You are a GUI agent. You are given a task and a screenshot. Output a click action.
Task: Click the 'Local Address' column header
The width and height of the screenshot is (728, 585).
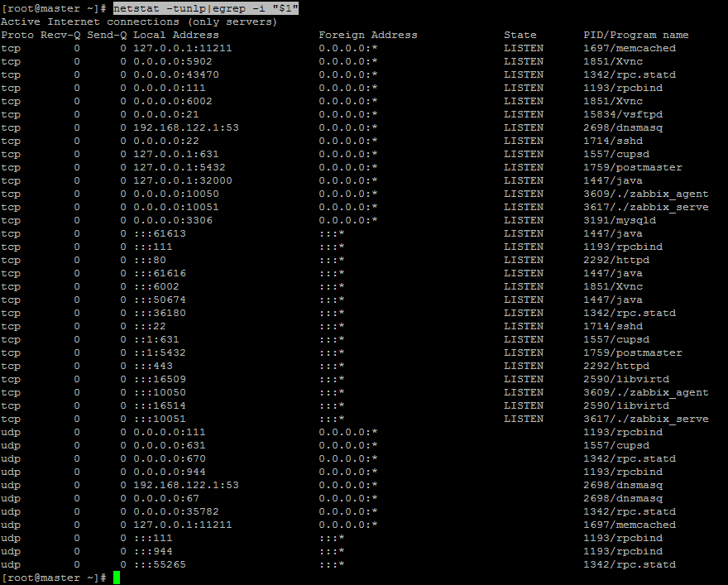click(176, 36)
